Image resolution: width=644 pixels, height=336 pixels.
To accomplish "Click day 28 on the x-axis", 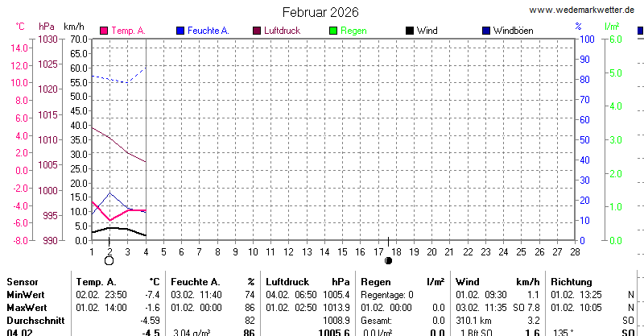I will [x=574, y=251].
